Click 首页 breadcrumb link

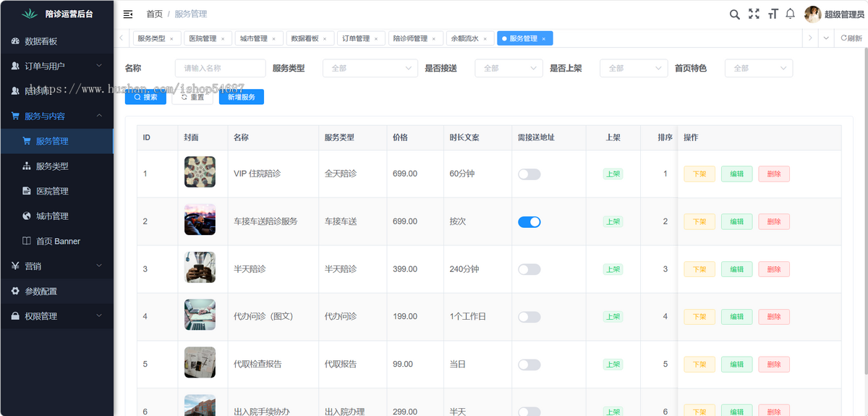(154, 14)
